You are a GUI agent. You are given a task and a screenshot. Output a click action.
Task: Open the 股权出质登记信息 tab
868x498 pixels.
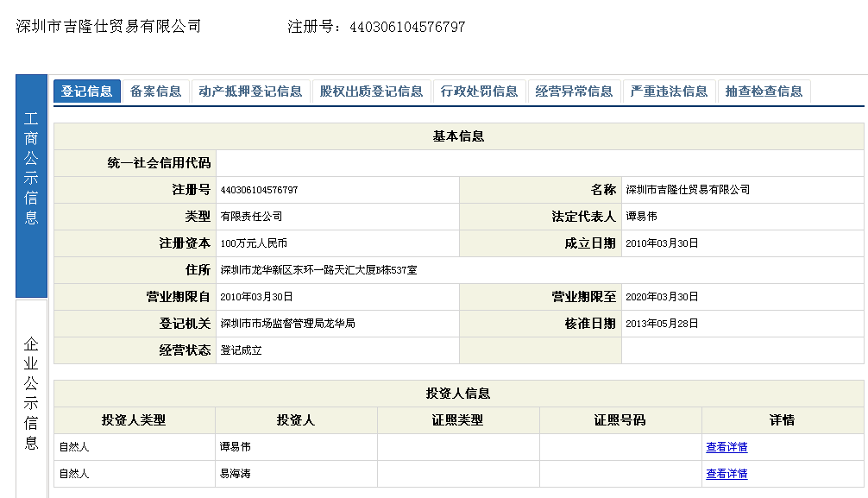pyautogui.click(x=371, y=91)
